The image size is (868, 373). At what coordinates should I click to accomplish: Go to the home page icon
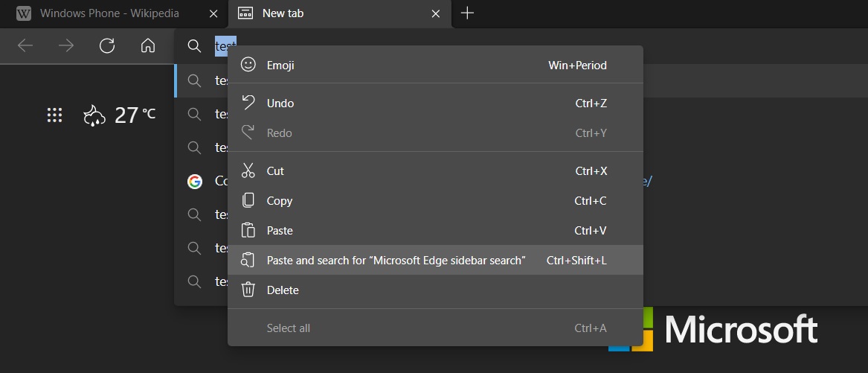click(147, 46)
